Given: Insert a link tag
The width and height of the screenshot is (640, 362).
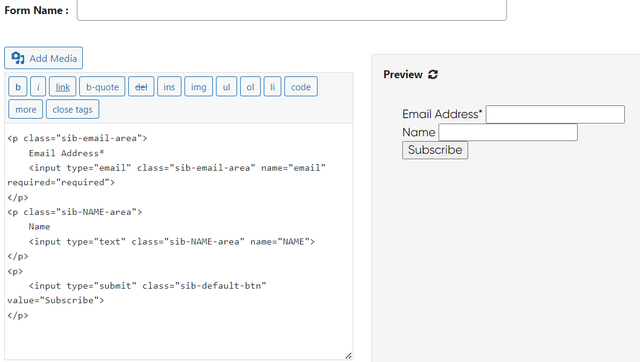Looking at the screenshot, I should 62,87.
